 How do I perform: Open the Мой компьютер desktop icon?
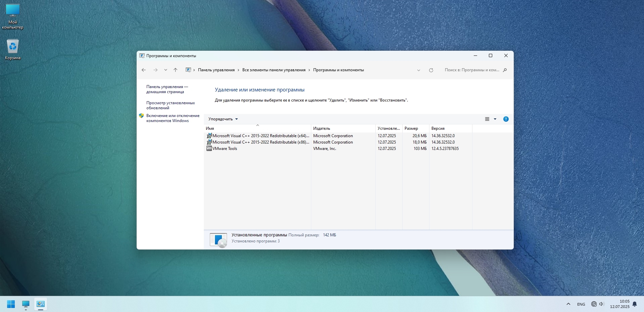[x=13, y=17]
